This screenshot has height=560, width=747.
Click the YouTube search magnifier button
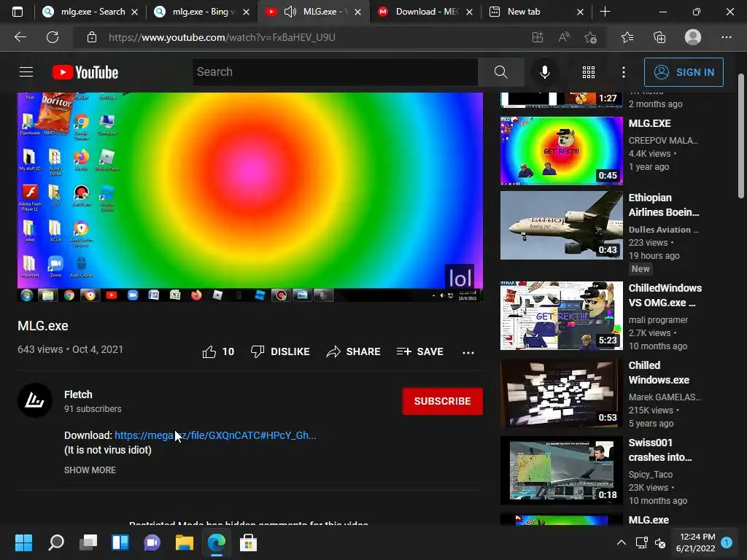click(500, 72)
